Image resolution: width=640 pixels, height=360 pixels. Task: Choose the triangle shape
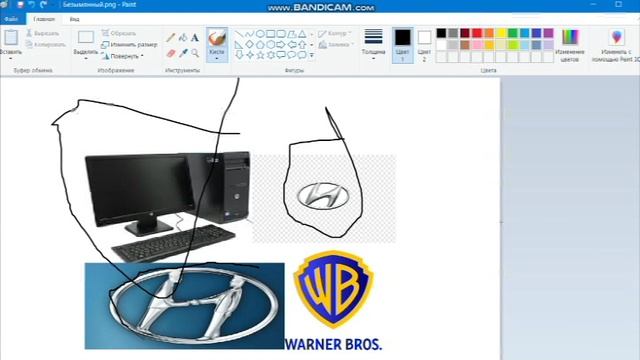pyautogui.click(x=302, y=34)
